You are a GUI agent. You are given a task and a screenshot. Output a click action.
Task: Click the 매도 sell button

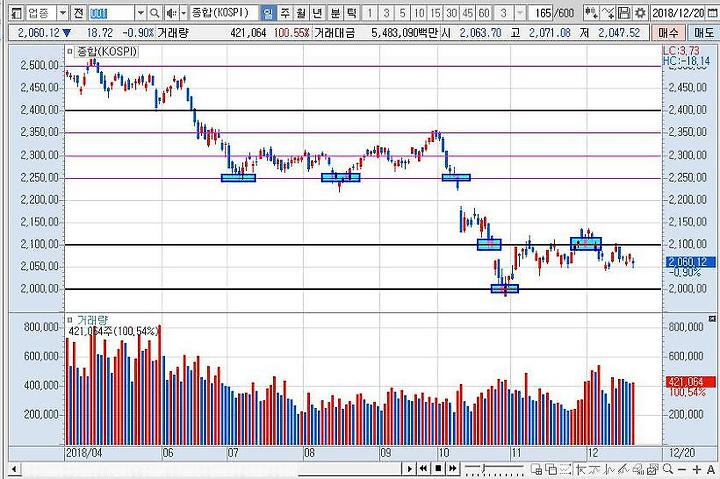pos(703,33)
